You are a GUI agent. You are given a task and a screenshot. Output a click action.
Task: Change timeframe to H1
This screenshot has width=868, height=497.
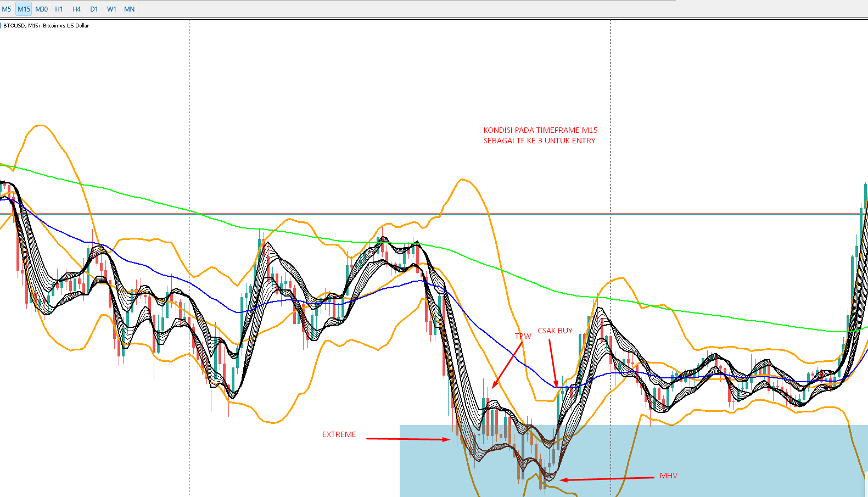coord(59,9)
